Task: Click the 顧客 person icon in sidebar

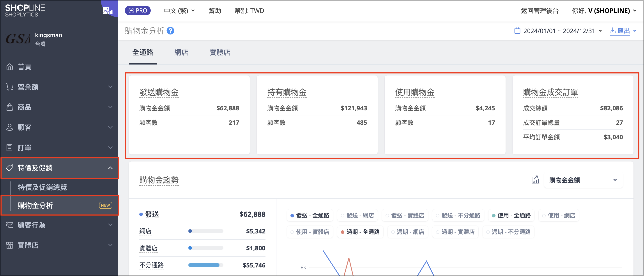Action: [9, 127]
